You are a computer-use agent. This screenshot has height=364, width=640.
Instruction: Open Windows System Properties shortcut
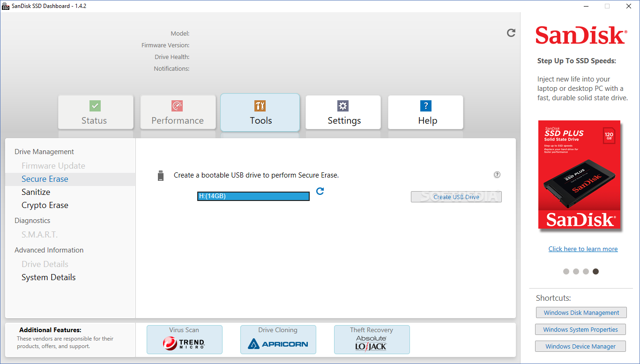pyautogui.click(x=580, y=329)
